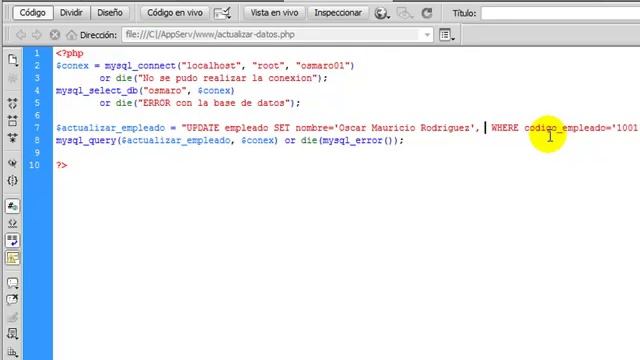The image size is (640, 360).
Task: Click line number 2 in gutter
Action: [x=37, y=66]
